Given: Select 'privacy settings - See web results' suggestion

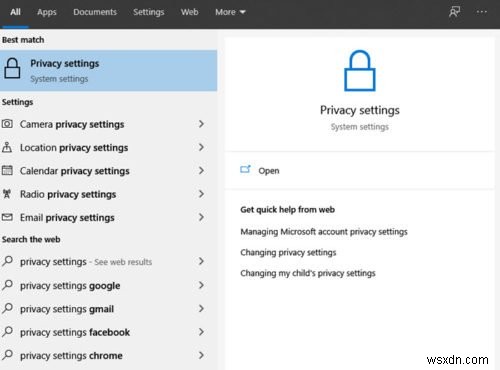Looking at the screenshot, I should point(86,262).
